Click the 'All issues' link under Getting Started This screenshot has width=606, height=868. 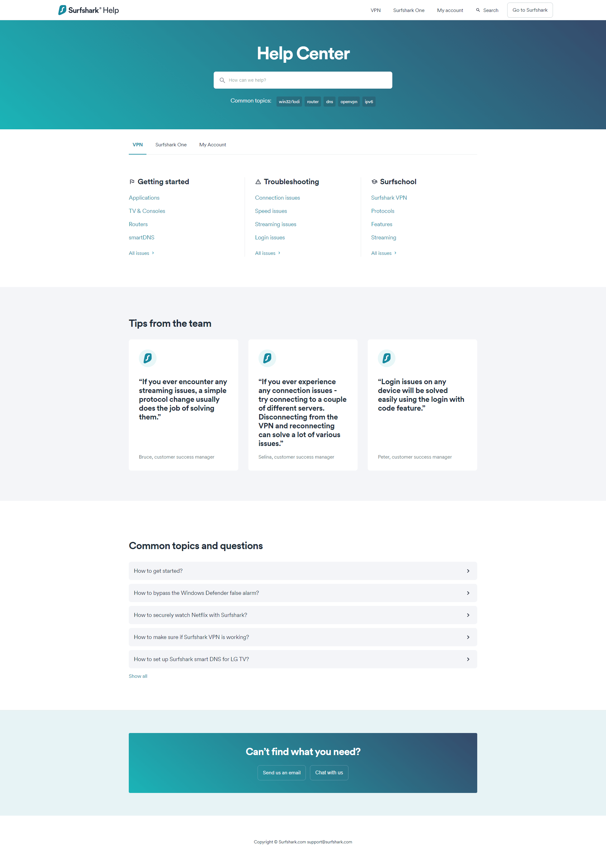pyautogui.click(x=140, y=253)
